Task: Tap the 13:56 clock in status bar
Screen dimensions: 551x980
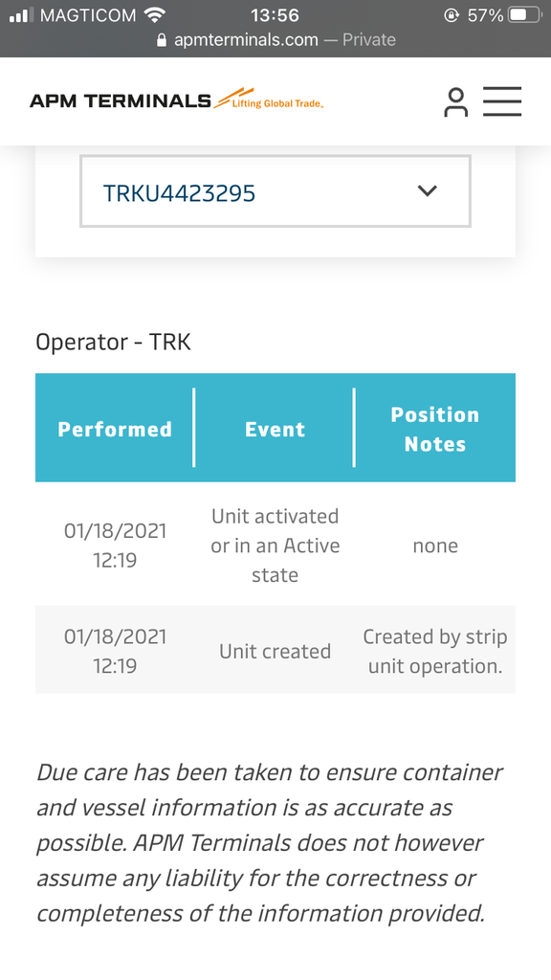Action: (x=275, y=15)
